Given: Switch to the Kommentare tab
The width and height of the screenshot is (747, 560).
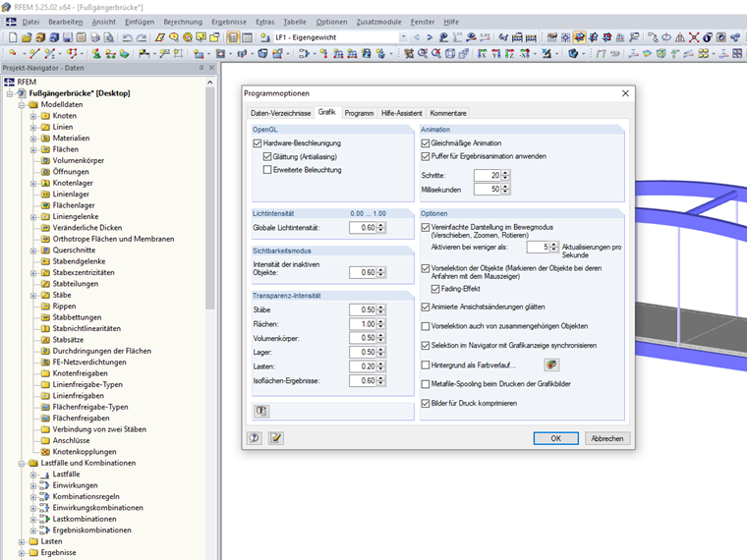Looking at the screenshot, I should (448, 113).
